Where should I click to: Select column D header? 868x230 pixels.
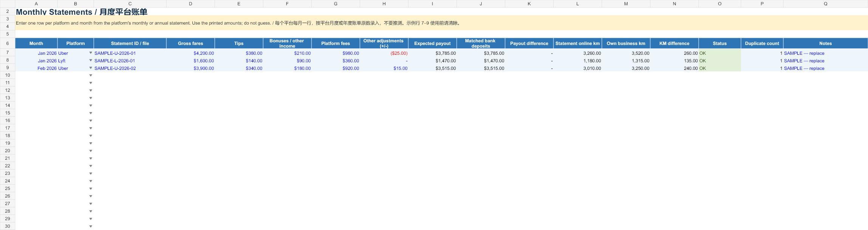tap(191, 4)
